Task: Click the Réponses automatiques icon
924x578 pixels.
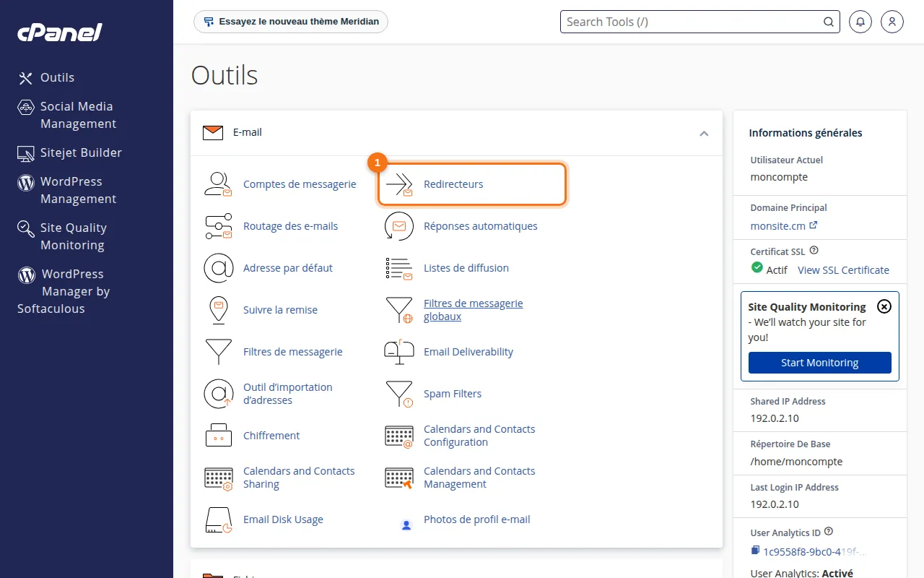Action: coord(399,226)
